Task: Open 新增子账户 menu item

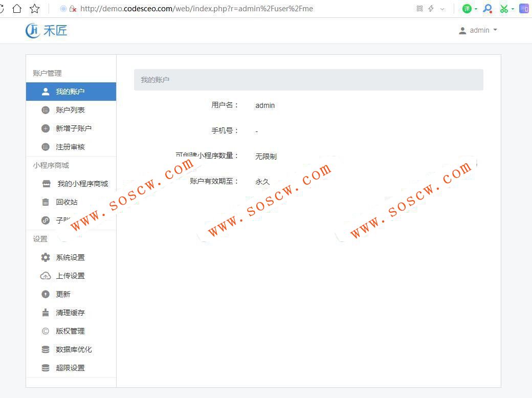Action: tap(71, 128)
